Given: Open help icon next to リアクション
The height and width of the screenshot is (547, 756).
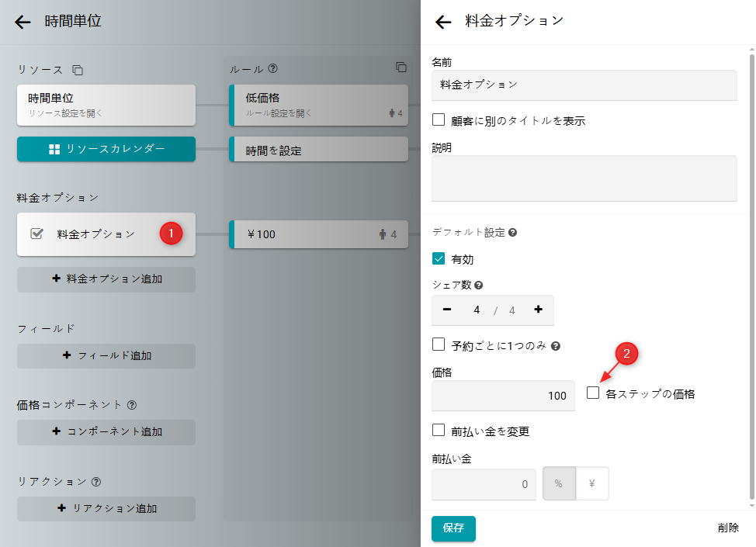Looking at the screenshot, I should click(x=96, y=482).
